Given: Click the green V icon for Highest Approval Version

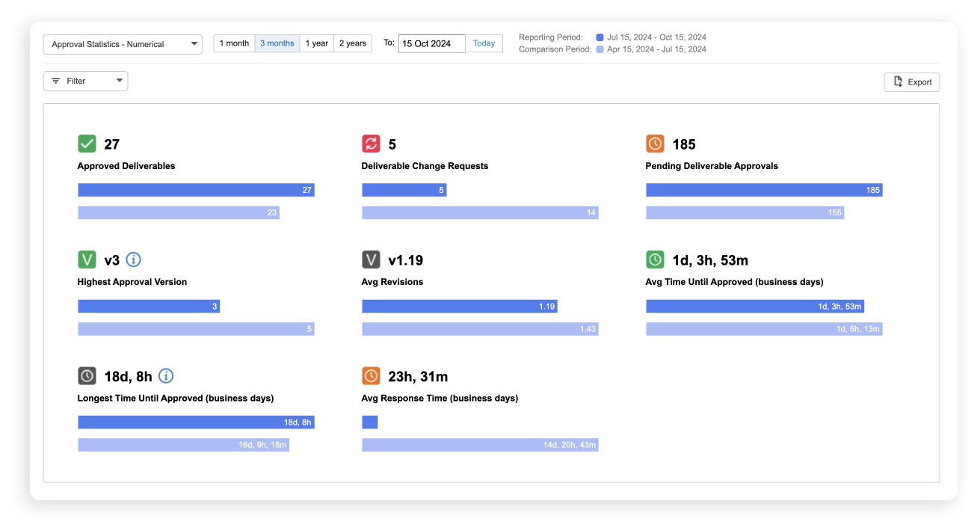Looking at the screenshot, I should click(x=86, y=260).
